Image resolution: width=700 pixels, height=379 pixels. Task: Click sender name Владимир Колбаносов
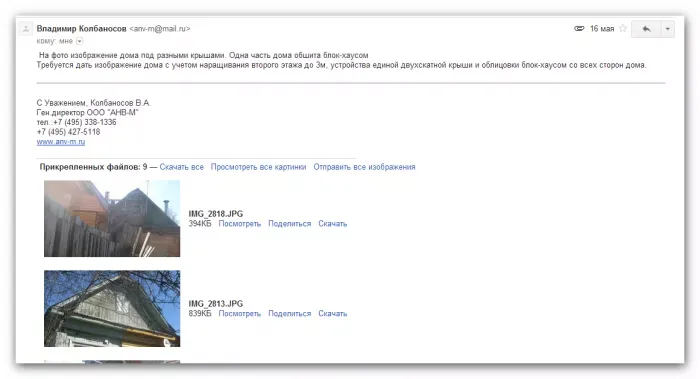tap(82, 29)
